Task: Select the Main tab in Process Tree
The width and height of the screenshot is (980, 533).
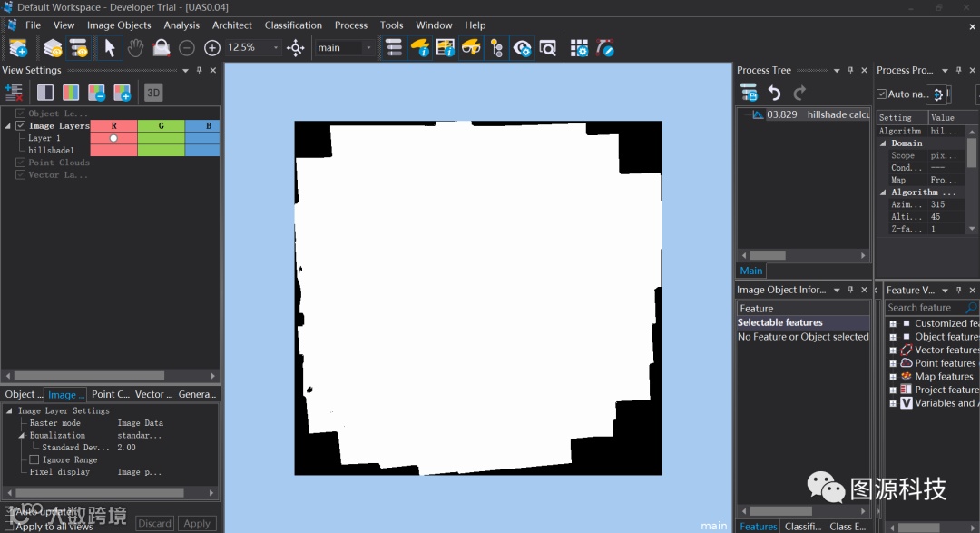Action: (751, 271)
